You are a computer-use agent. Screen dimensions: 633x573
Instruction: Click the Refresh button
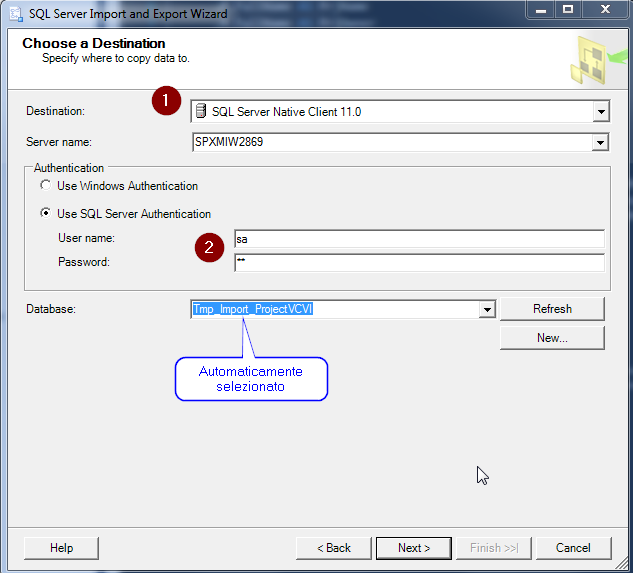pos(552,309)
